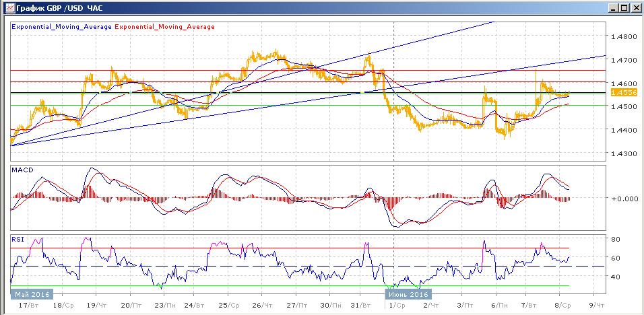Click the 31/Вт date label
The height and width of the screenshot is (315, 644).
(x=362, y=306)
